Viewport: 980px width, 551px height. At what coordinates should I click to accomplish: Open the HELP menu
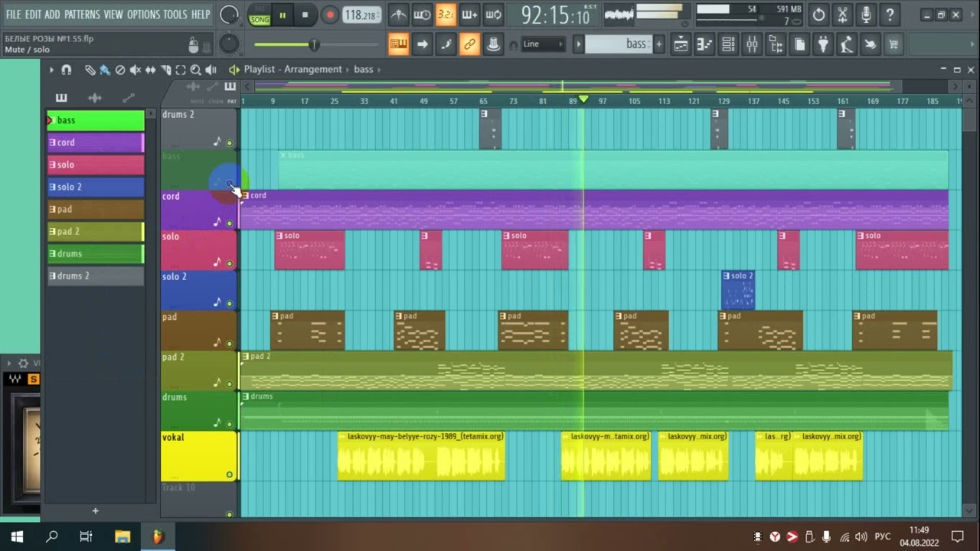click(201, 15)
